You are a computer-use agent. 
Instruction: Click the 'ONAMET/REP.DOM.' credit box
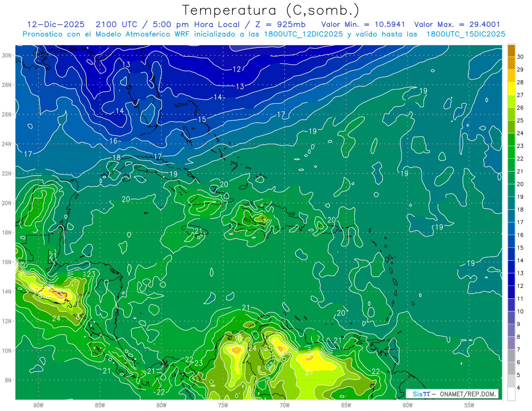coord(452,394)
